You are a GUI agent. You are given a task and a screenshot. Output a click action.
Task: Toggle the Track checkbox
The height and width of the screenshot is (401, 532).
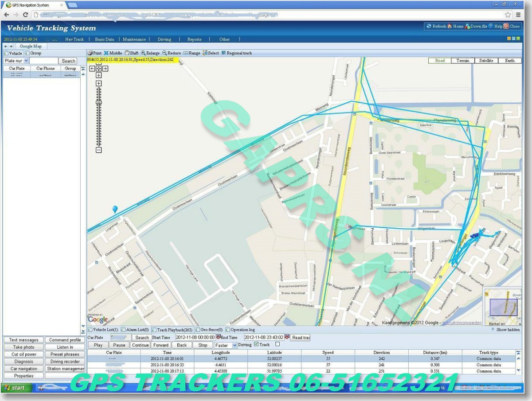coord(256,344)
